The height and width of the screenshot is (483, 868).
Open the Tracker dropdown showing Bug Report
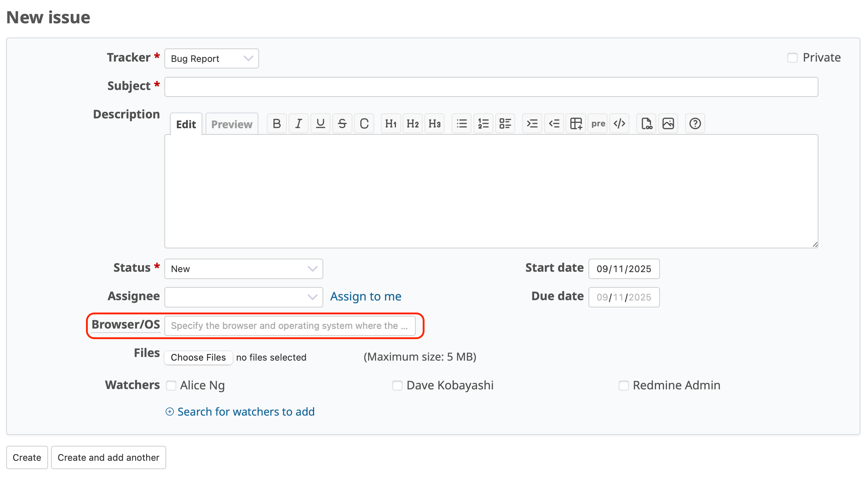[x=211, y=58]
